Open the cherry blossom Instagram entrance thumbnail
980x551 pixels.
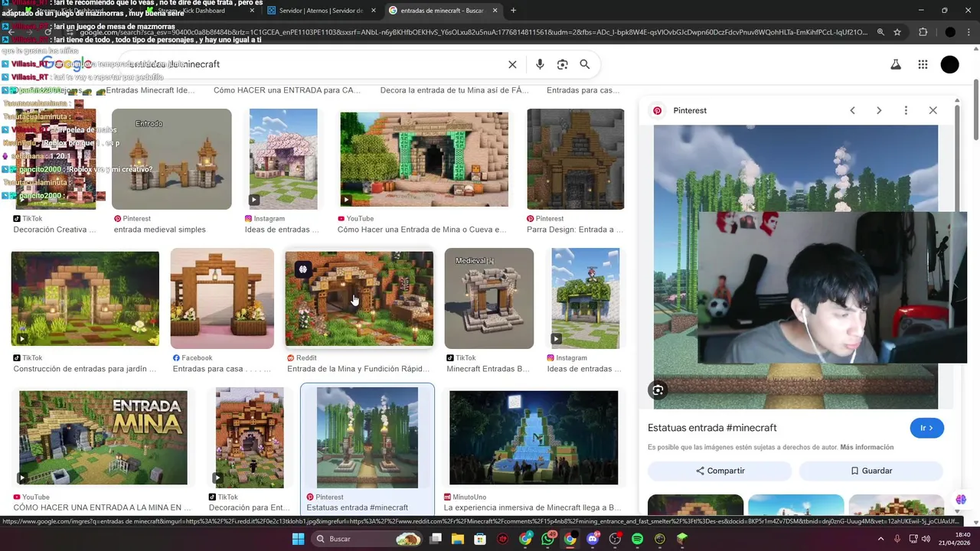click(283, 159)
